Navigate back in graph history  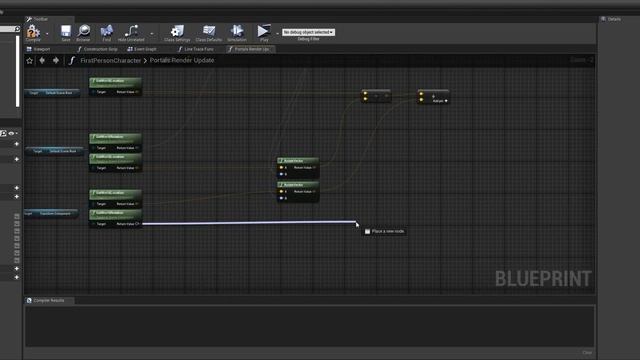click(x=42, y=60)
